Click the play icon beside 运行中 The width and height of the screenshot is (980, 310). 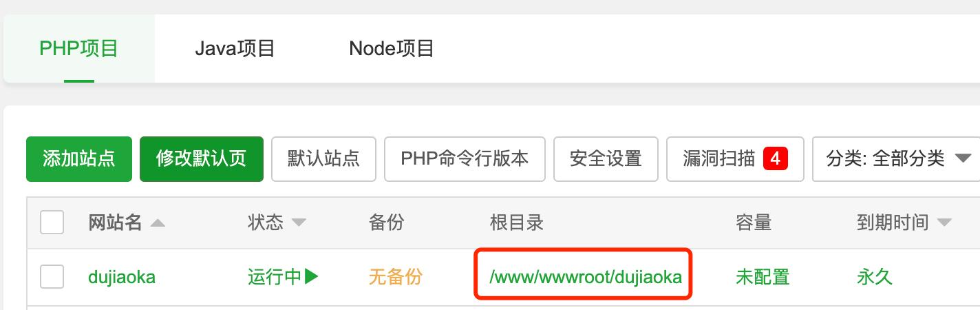tap(312, 277)
